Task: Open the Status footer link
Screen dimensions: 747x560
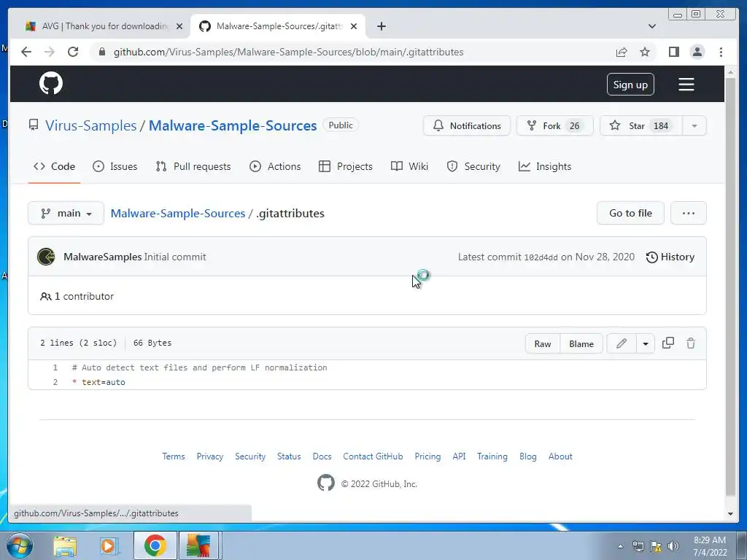Action: (289, 456)
